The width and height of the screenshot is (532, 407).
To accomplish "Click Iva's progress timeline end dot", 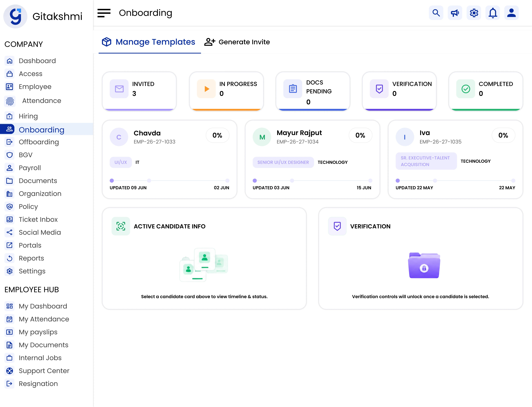I will 513,181.
